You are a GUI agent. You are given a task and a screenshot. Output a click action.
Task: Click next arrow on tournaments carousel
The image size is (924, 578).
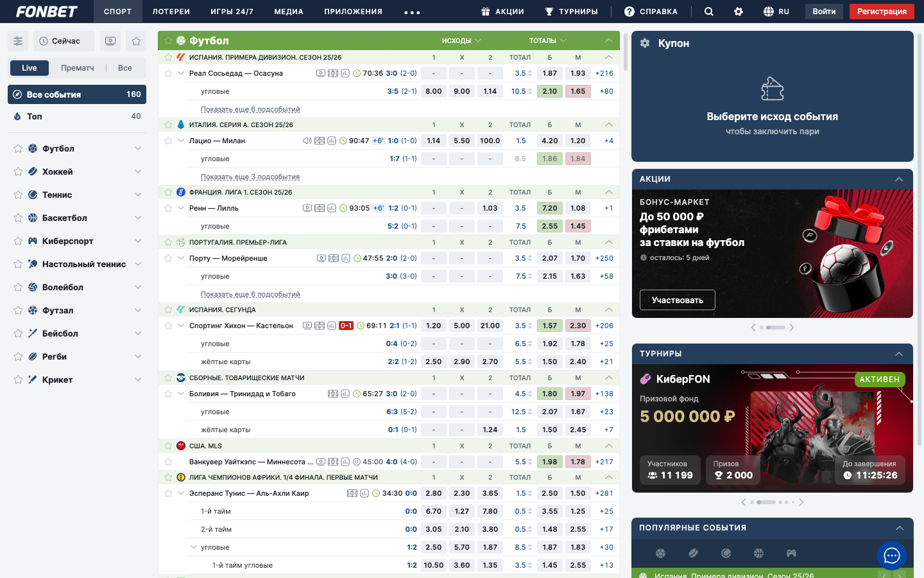click(801, 502)
